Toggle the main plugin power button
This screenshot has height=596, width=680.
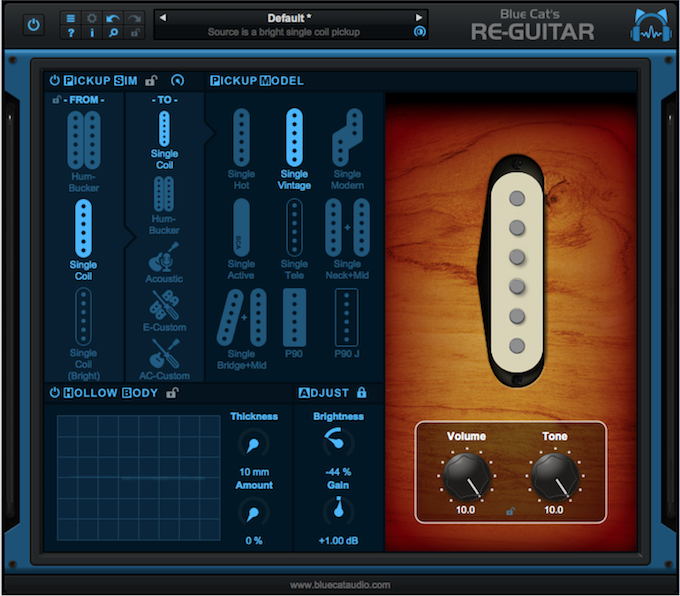click(33, 25)
